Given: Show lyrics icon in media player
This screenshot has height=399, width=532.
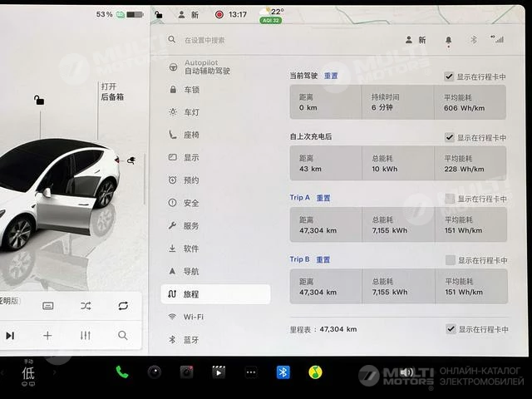Looking at the screenshot, I should [48, 306].
